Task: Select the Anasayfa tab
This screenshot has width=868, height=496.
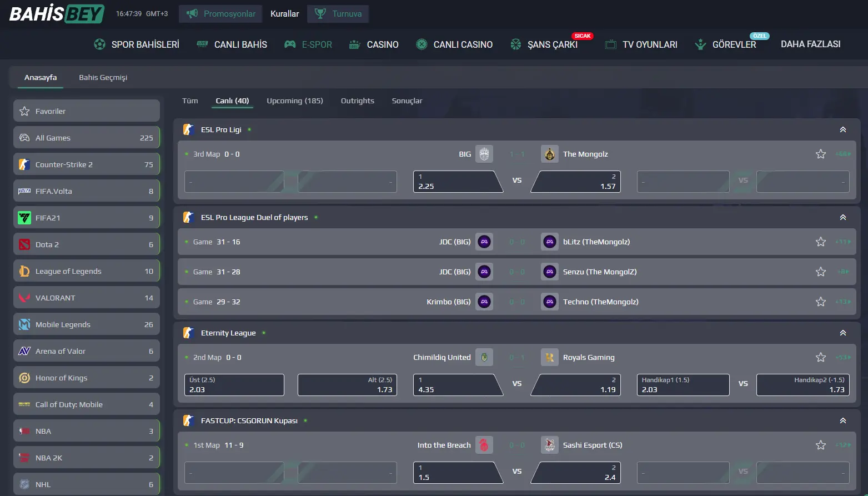Action: click(x=41, y=77)
